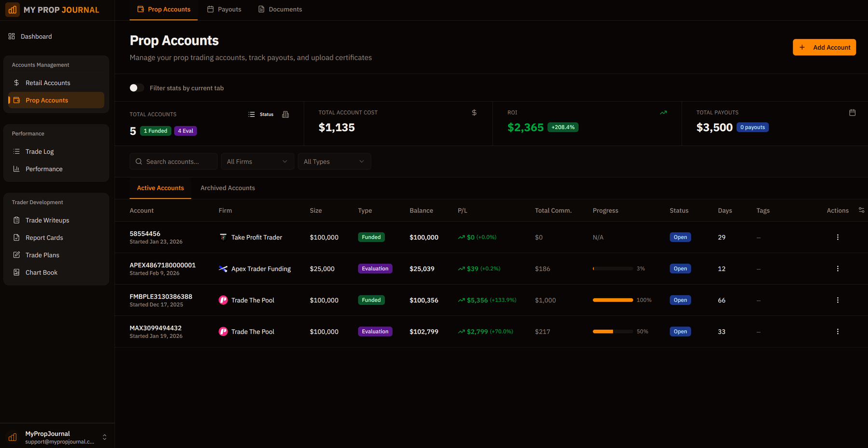Image resolution: width=868 pixels, height=448 pixels.
Task: Enable Filter stats by current tab
Action: (136, 87)
